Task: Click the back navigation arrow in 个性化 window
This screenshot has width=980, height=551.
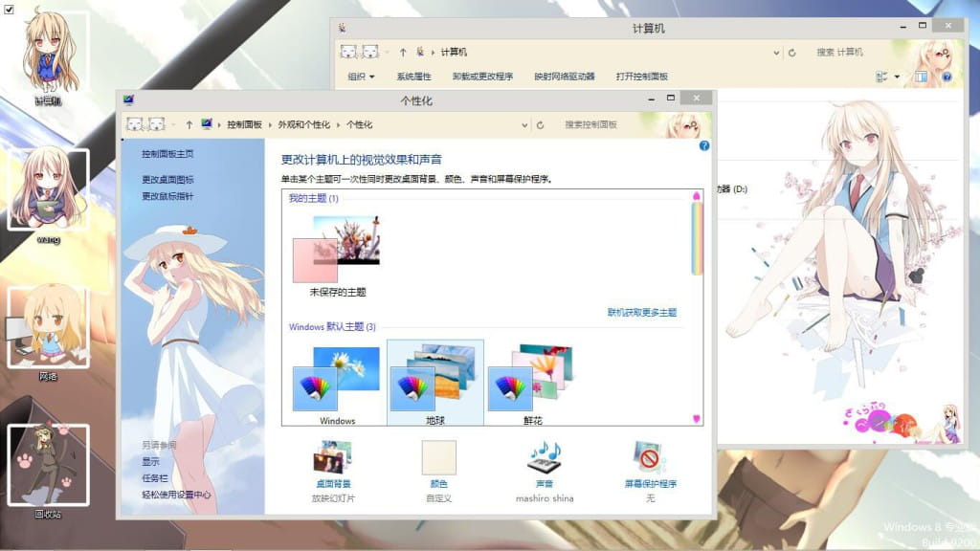Action: click(x=137, y=124)
